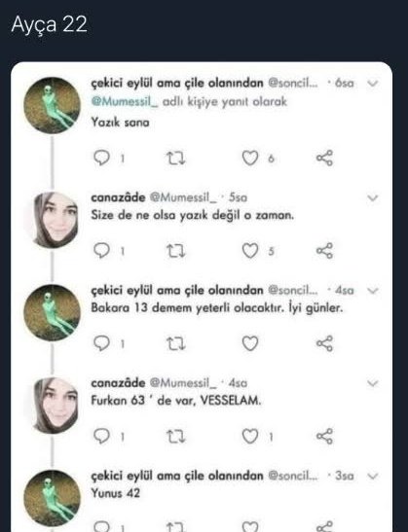Retweet the "Furkan 63" tweet

[x=175, y=437]
